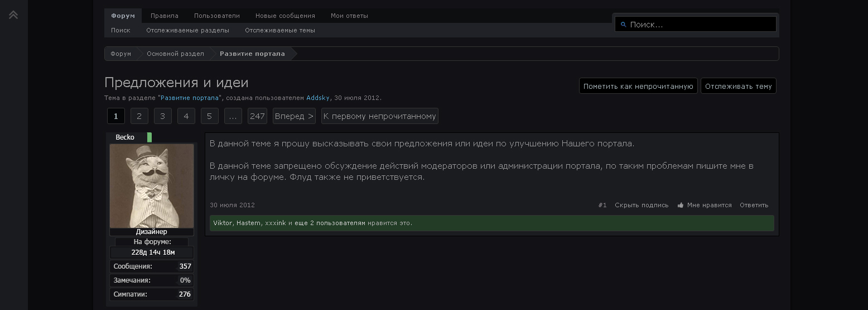Click Отслеживать тему button

click(x=738, y=86)
